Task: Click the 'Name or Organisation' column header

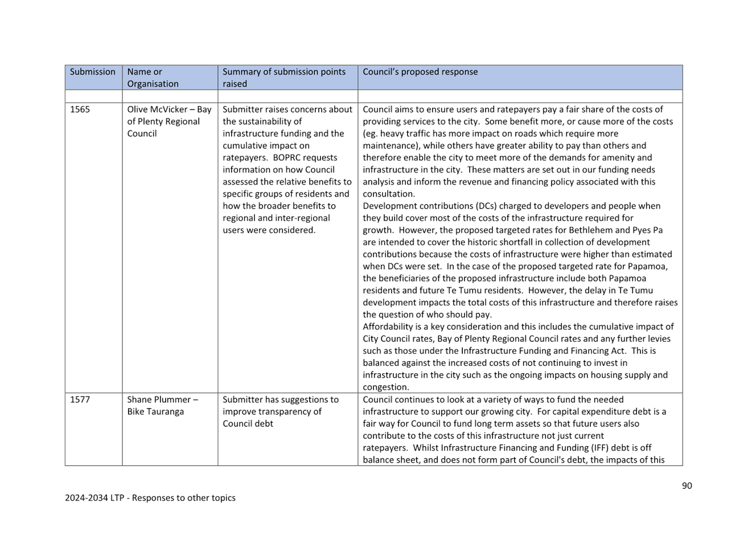Action: pyautogui.click(x=170, y=77)
